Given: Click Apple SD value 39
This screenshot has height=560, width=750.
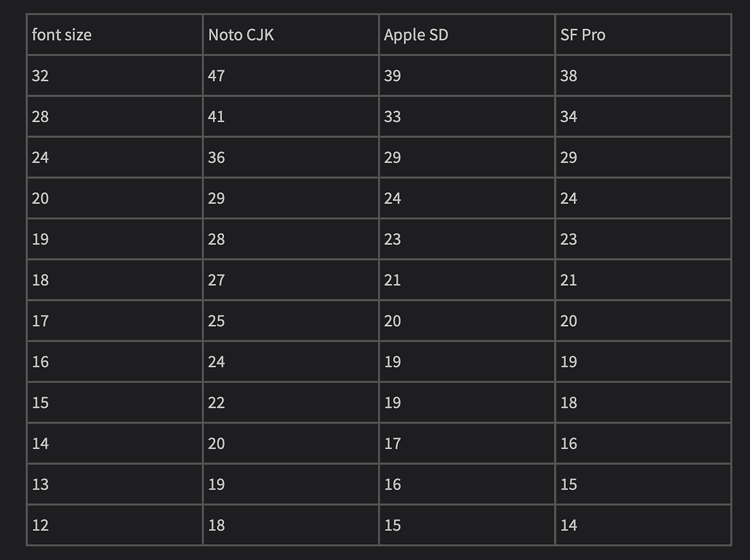Looking at the screenshot, I should [x=467, y=76].
